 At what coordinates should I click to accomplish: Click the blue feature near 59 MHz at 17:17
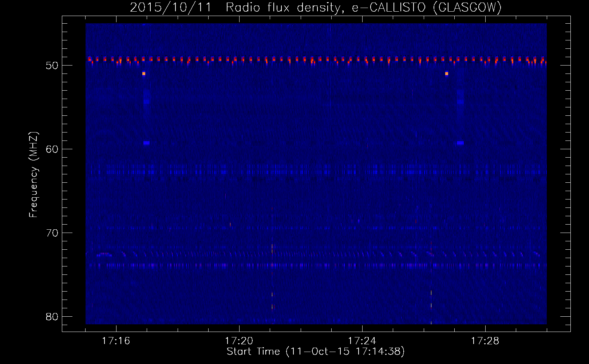coord(146,143)
